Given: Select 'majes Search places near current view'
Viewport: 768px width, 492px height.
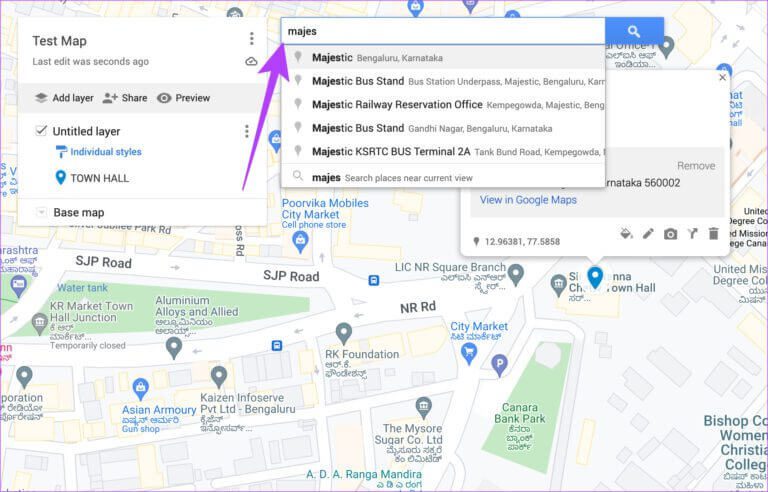Looking at the screenshot, I should click(x=443, y=177).
